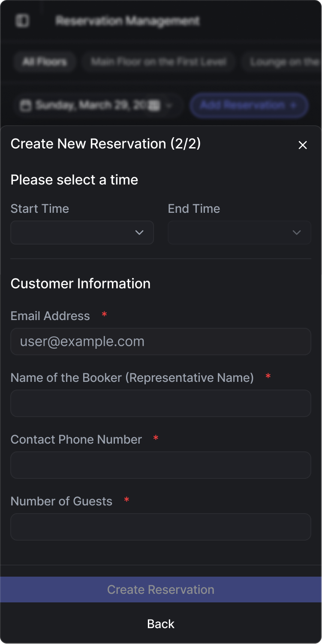The height and width of the screenshot is (644, 322).
Task: Click the chevron next to the date
Action: click(169, 106)
